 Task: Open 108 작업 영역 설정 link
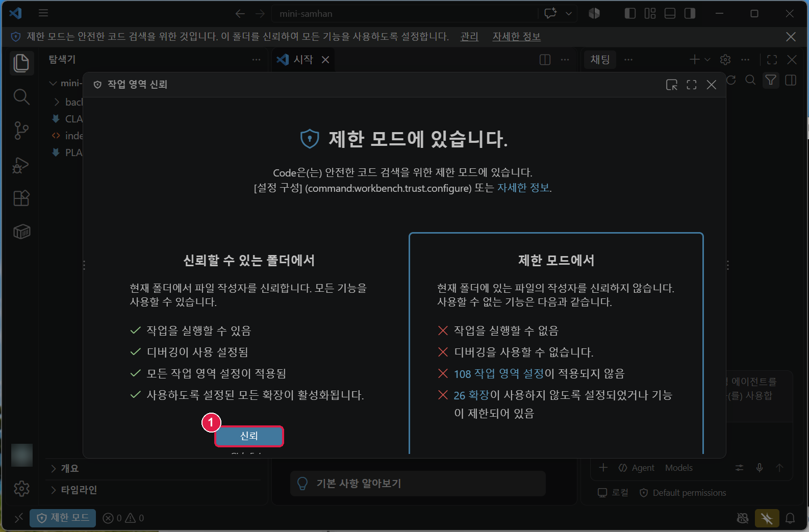click(x=499, y=374)
